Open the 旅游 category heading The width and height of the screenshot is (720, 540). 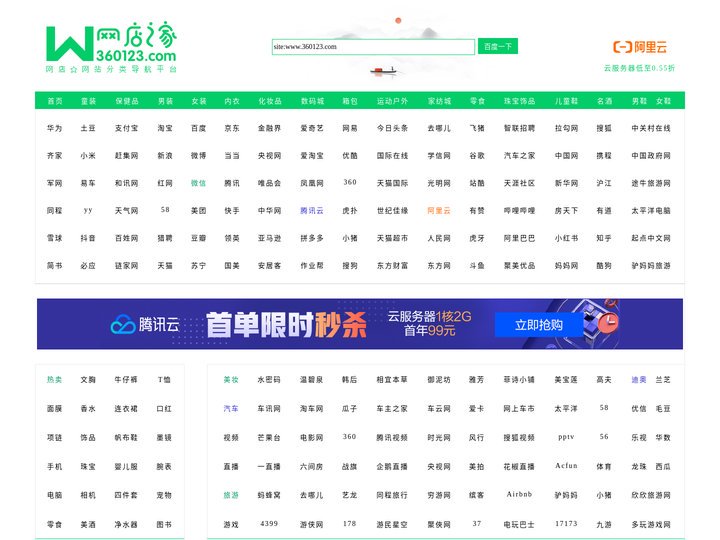[x=231, y=495]
